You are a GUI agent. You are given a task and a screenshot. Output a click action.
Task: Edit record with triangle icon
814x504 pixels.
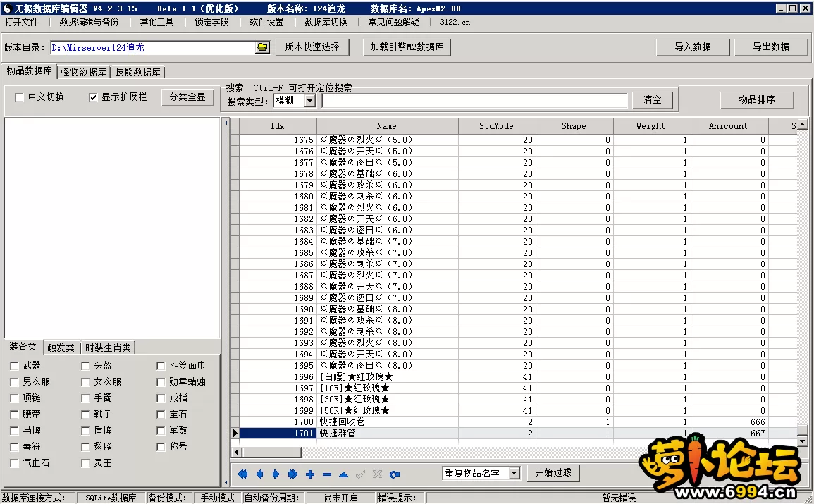pos(343,474)
